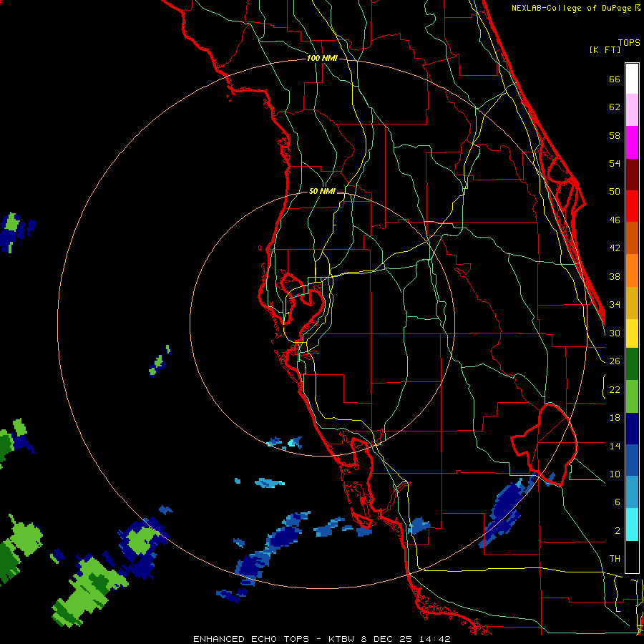644x644 pixels.
Task: Click the light green legend color segment
Action: 632,396
